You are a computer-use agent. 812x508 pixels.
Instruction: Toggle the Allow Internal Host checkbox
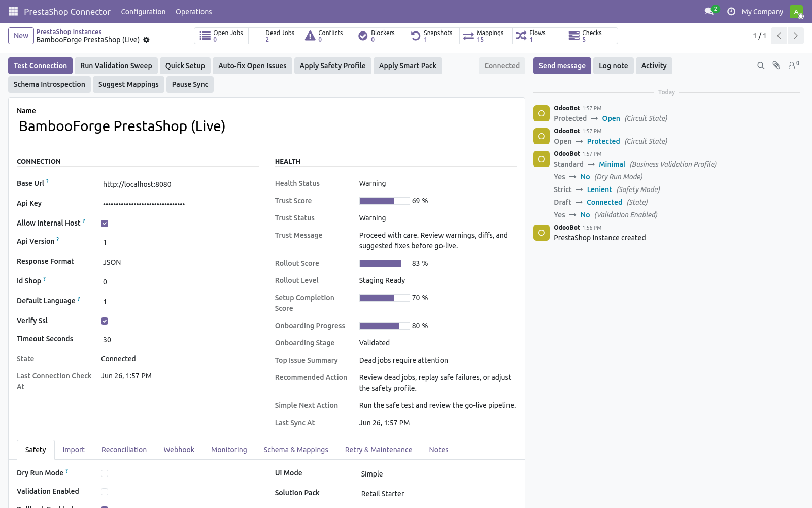105,224
